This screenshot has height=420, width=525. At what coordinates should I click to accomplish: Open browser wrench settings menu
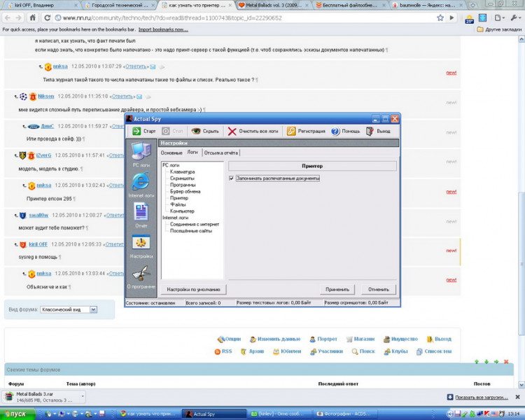pyautogui.click(x=514, y=17)
